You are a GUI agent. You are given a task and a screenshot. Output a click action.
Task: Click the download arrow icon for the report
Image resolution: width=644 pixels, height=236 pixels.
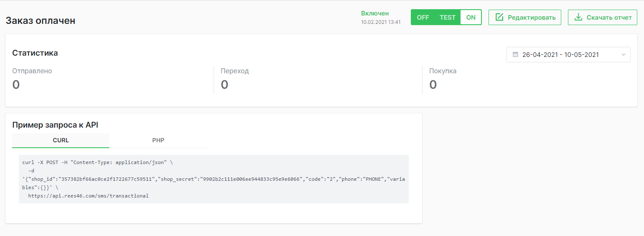click(578, 17)
